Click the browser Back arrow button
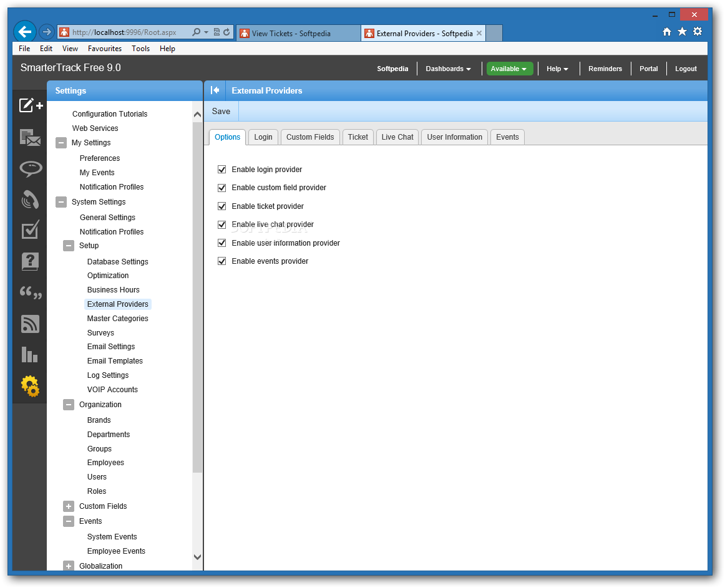Image resolution: width=725 pixels, height=588 pixels. tap(24, 31)
